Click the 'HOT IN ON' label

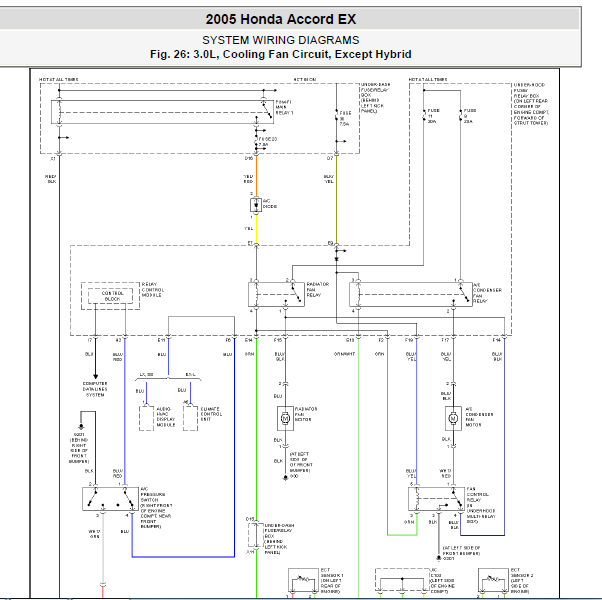point(305,79)
